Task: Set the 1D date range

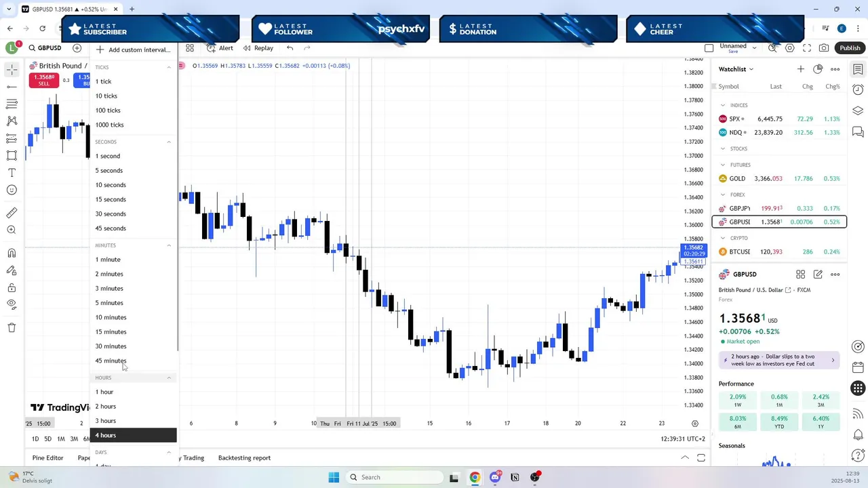Action: [35, 439]
